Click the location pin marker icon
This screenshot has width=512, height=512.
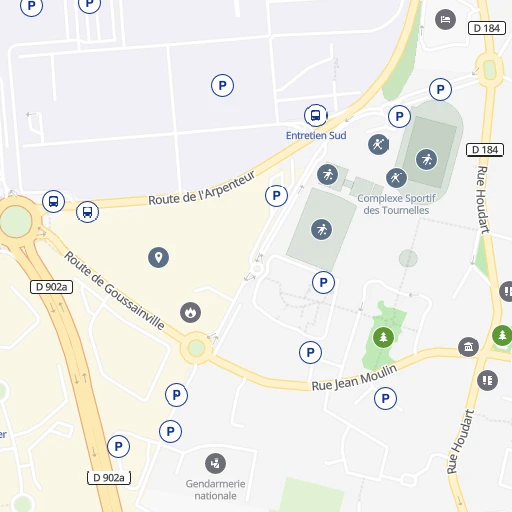pos(158,257)
